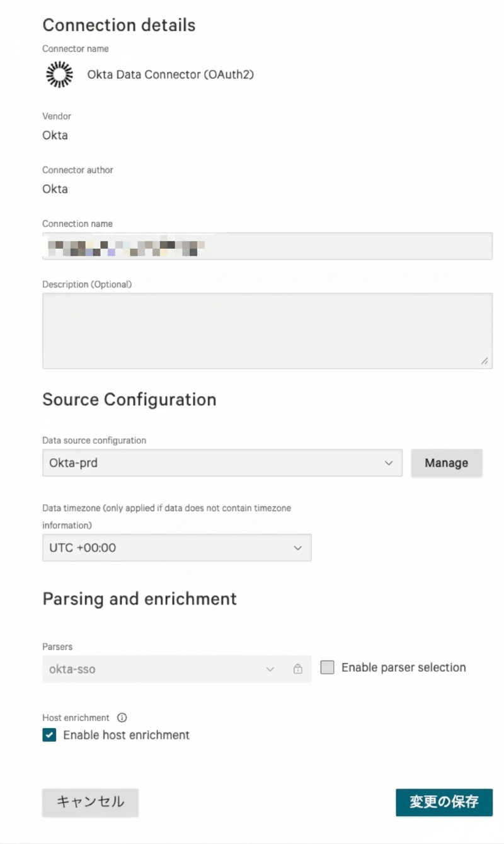Expand the Data timezone UTC +00:00 dropdown
Viewport: 504px width, 844px height.
177,548
